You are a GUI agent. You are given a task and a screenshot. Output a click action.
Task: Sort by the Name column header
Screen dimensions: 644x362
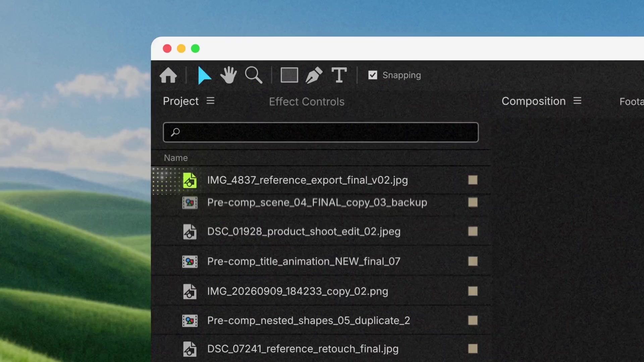(x=176, y=158)
